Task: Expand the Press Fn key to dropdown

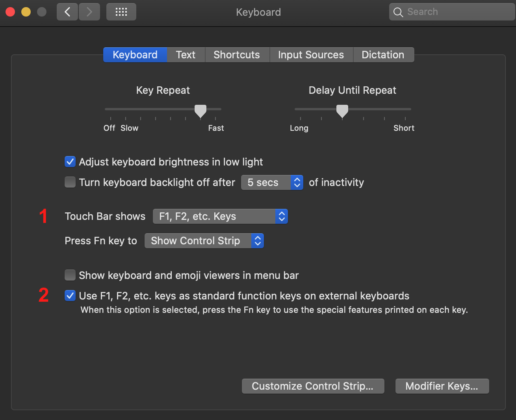Action: [x=204, y=241]
